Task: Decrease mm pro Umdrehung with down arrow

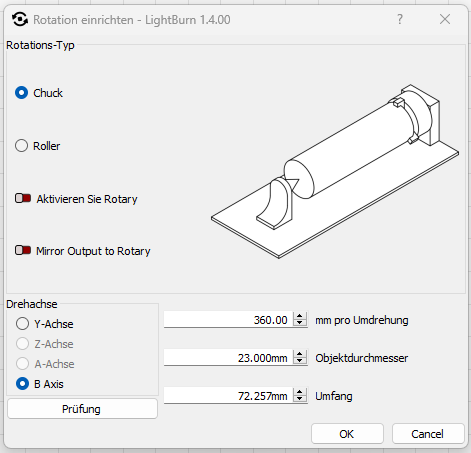Action: [x=300, y=323]
